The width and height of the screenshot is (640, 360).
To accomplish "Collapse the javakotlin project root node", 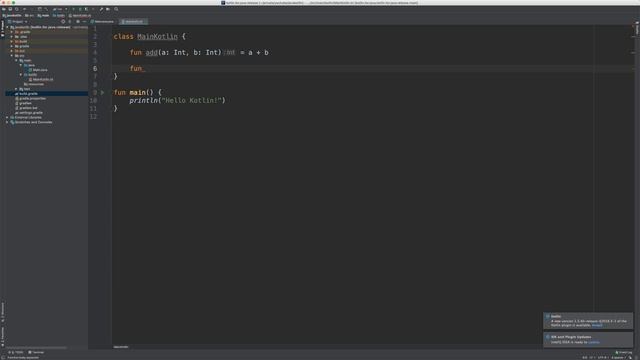I will [7, 27].
